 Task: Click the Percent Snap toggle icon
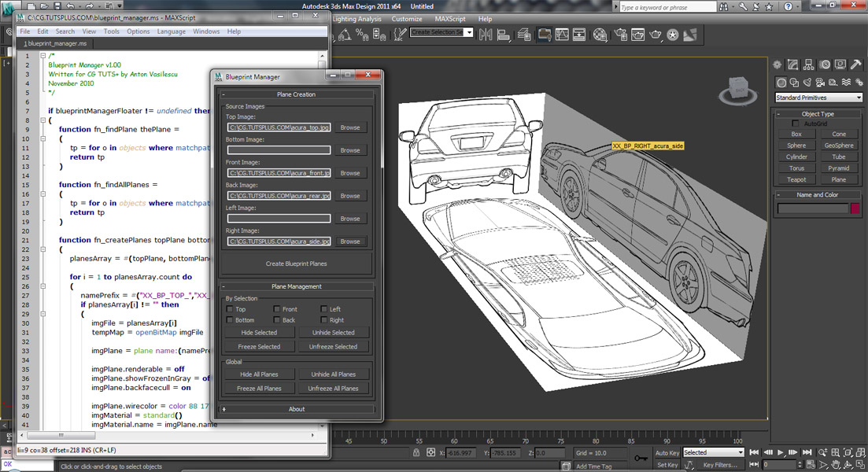tap(362, 35)
